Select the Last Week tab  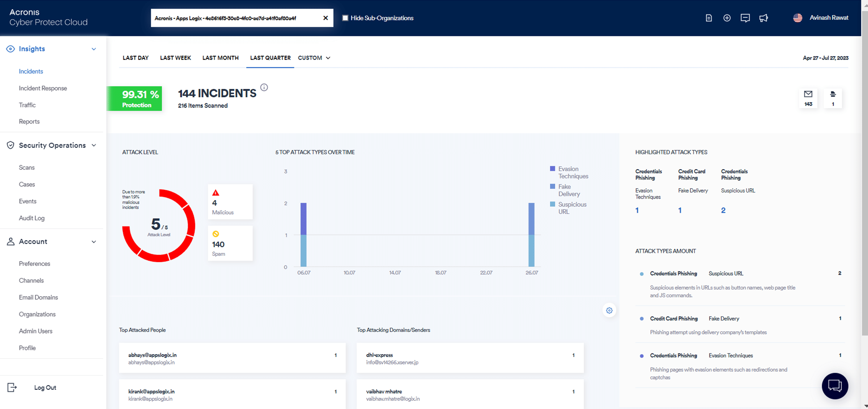(x=175, y=58)
